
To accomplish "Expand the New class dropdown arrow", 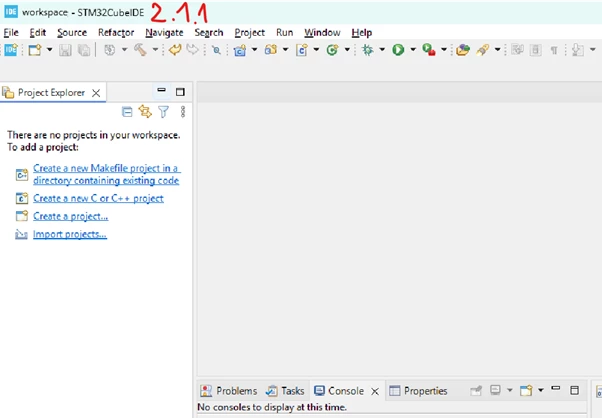I will (347, 50).
